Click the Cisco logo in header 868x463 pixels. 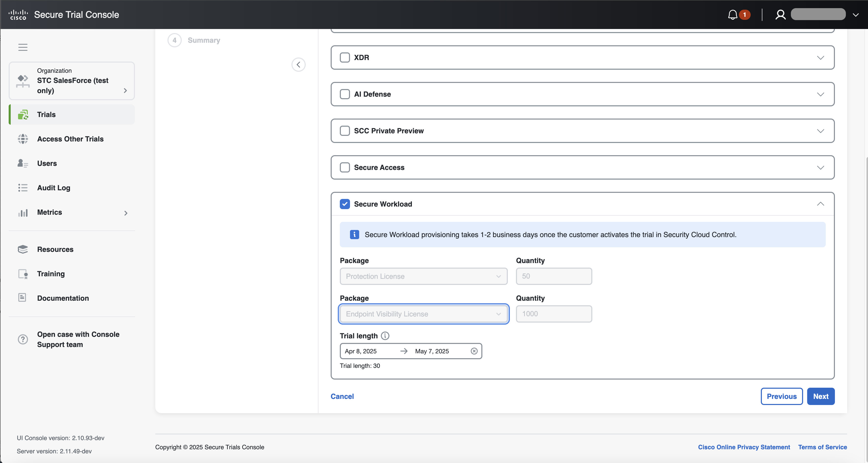point(18,15)
